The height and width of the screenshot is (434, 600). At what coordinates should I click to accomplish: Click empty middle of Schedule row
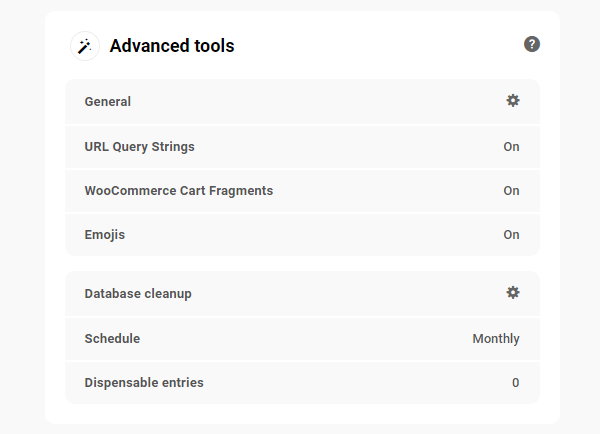(x=300, y=339)
